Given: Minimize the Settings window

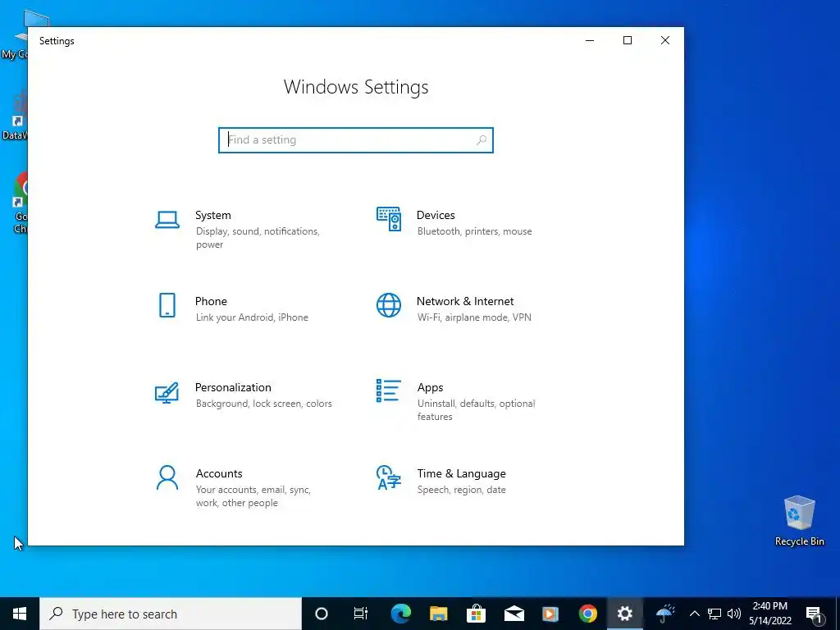Looking at the screenshot, I should coord(590,40).
